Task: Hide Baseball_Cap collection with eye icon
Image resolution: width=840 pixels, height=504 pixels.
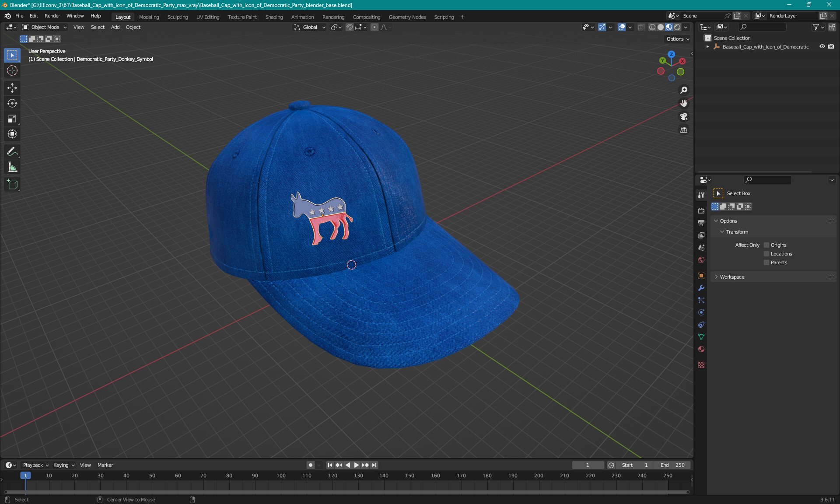Action: [x=822, y=46]
